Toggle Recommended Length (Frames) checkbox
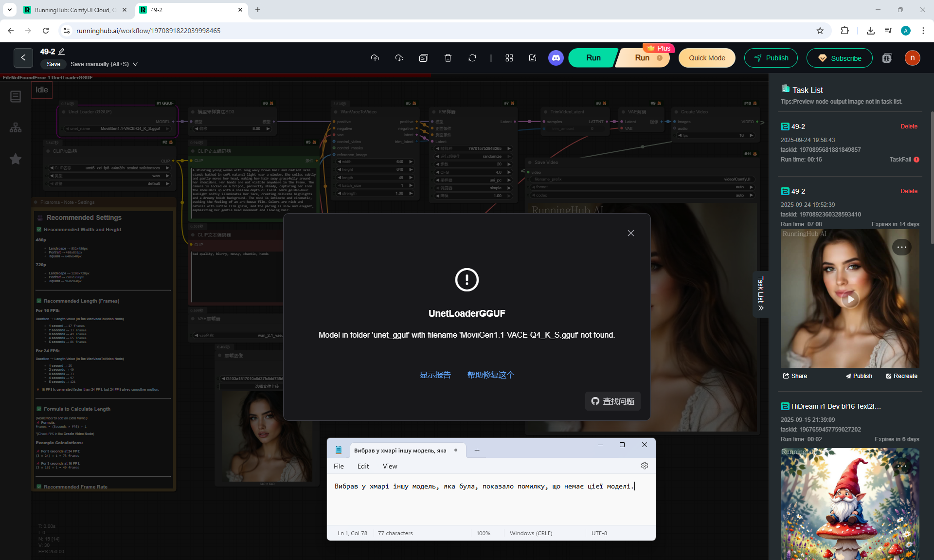The image size is (934, 560). tap(39, 301)
